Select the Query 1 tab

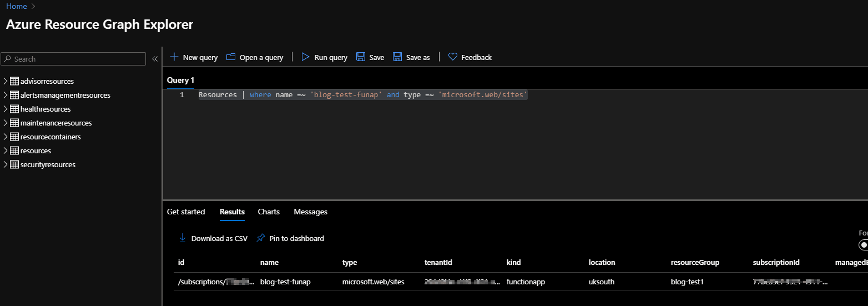click(180, 80)
